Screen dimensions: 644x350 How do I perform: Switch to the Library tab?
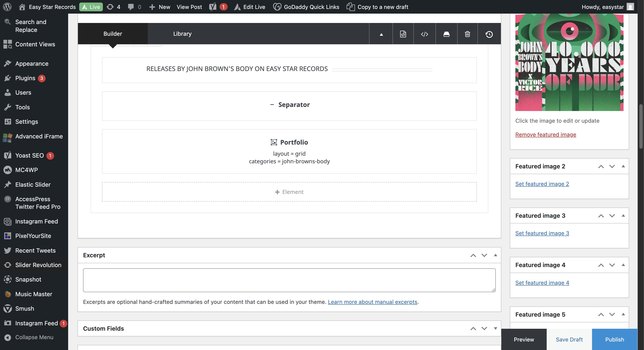tap(182, 34)
